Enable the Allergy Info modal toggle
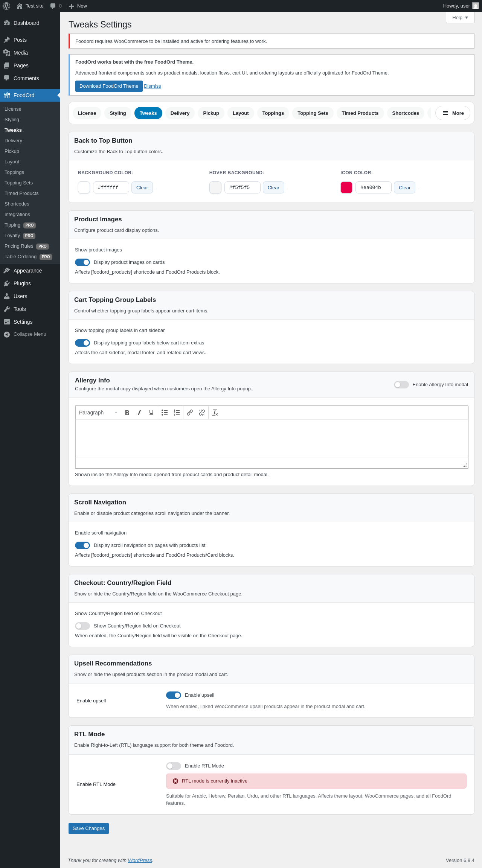Screen dimensions: 482x868 click(401, 385)
